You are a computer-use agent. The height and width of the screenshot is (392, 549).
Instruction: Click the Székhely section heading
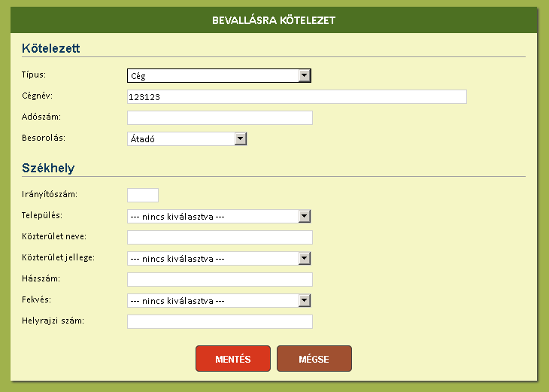(48, 168)
